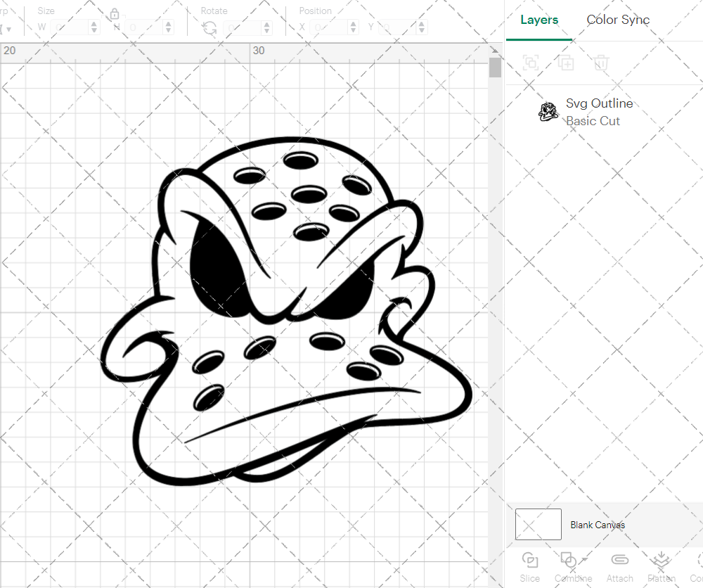Open the Combine menu
Viewport: 703px width, 588px height.
(x=573, y=568)
